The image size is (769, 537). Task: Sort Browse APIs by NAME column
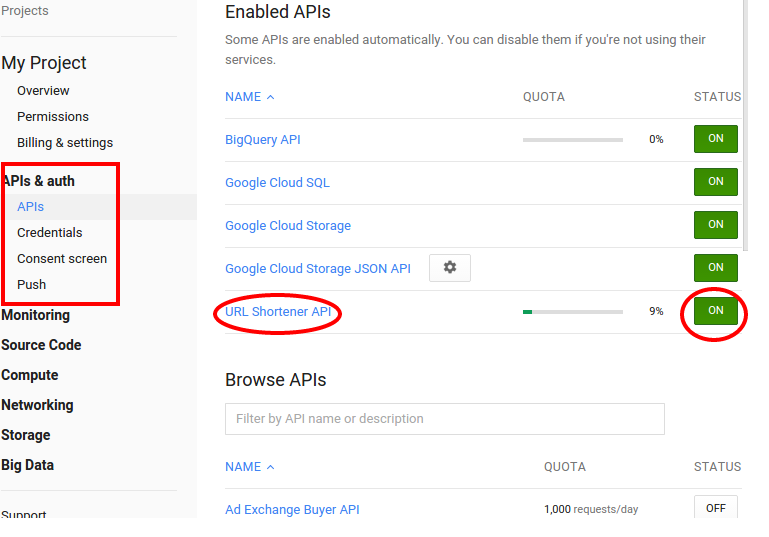pos(249,467)
